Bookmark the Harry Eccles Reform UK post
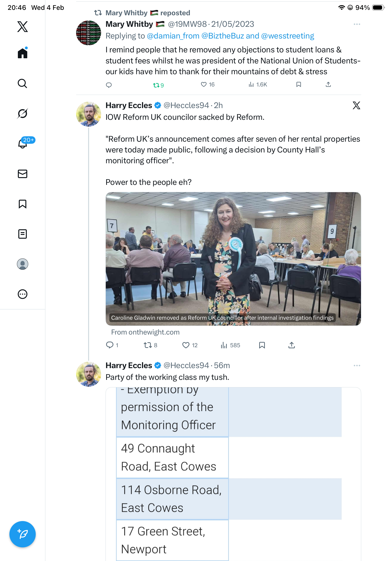The image size is (392, 561). (262, 345)
